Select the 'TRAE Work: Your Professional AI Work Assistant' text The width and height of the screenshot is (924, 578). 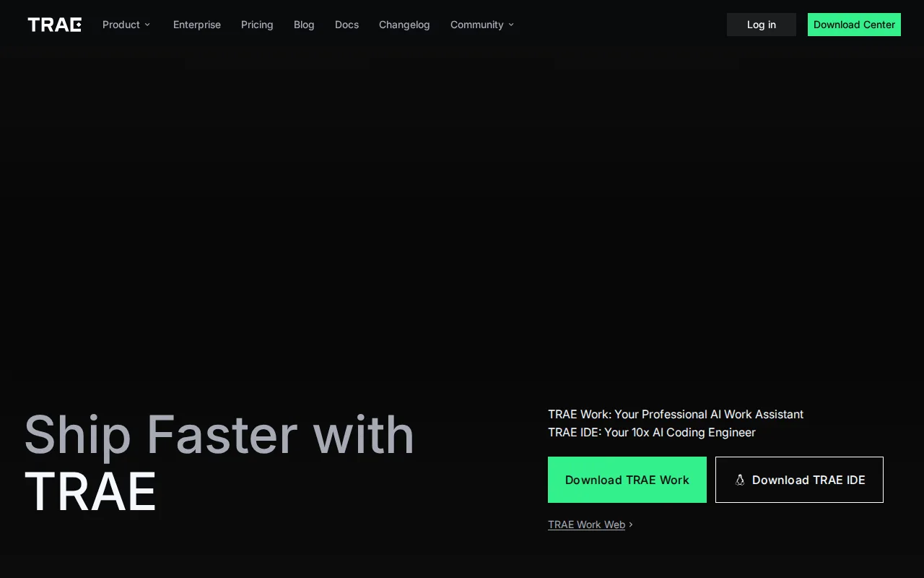[x=676, y=414]
